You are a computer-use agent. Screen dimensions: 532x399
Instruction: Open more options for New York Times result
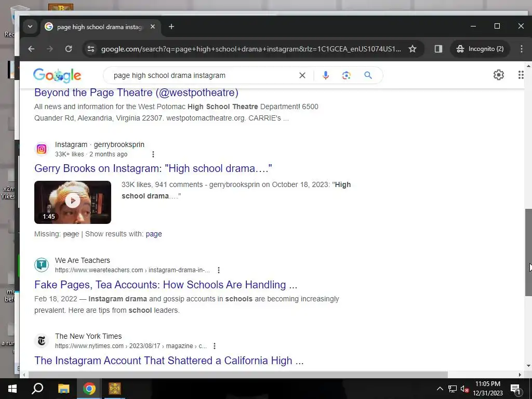215,346
